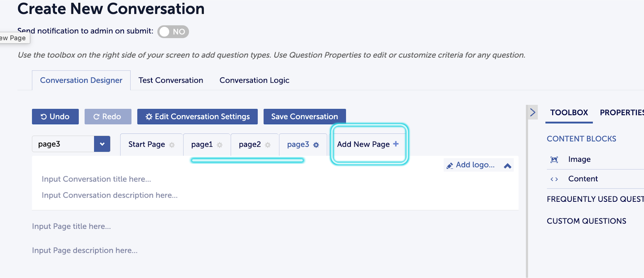The width and height of the screenshot is (644, 278).
Task: Click the gear icon on page2 tab
Action: coord(268,145)
